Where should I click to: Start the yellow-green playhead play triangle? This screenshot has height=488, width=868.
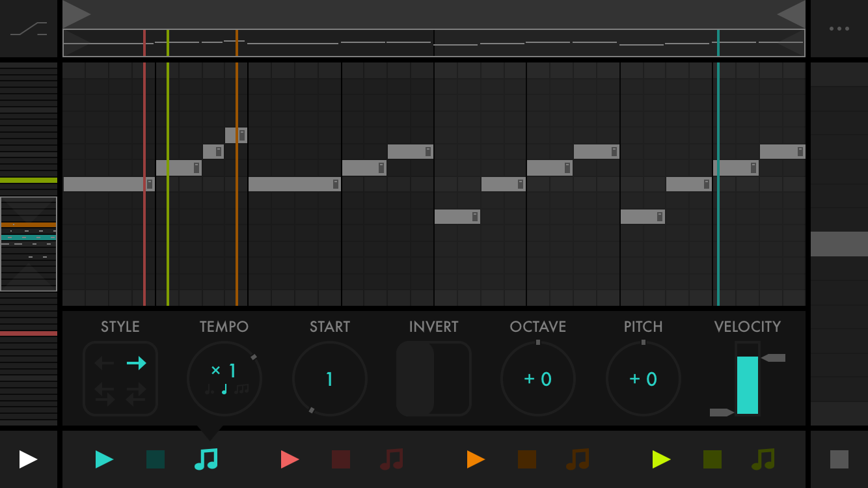661,459
